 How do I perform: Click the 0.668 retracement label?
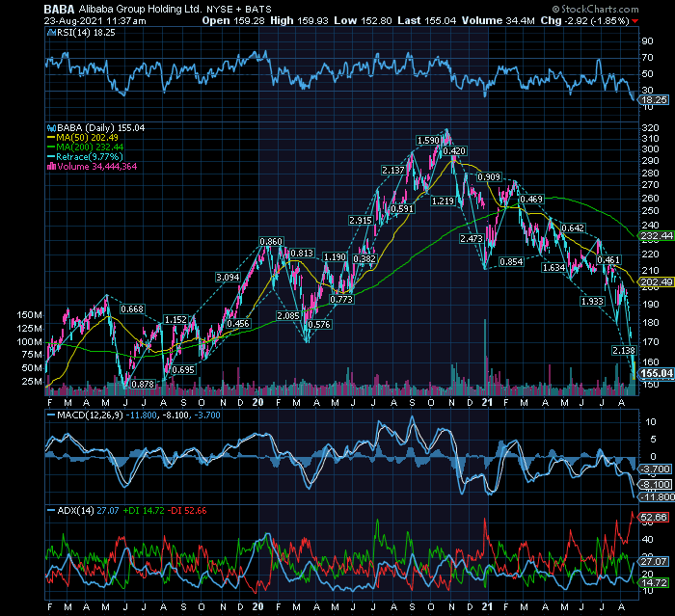132,309
